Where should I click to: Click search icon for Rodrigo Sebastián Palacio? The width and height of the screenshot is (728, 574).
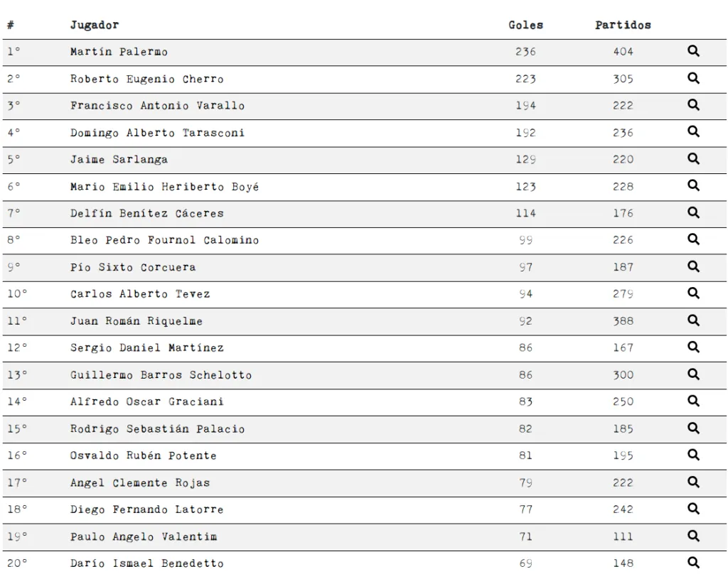(x=693, y=428)
